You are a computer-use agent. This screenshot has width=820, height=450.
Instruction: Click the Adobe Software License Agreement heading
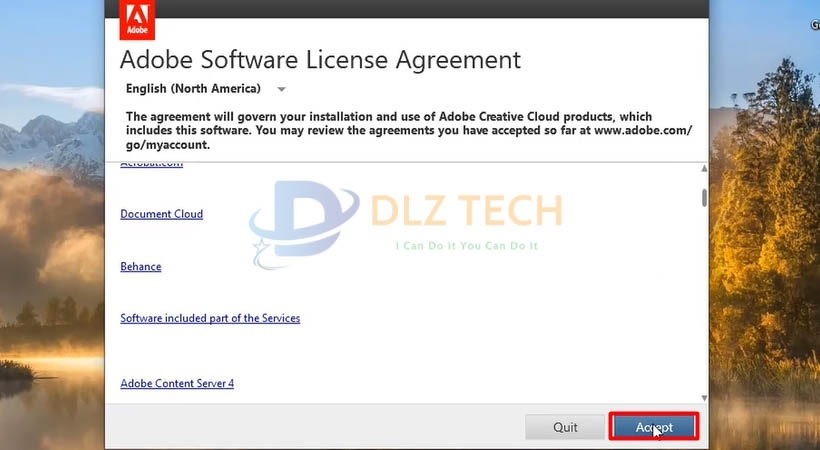[320, 59]
